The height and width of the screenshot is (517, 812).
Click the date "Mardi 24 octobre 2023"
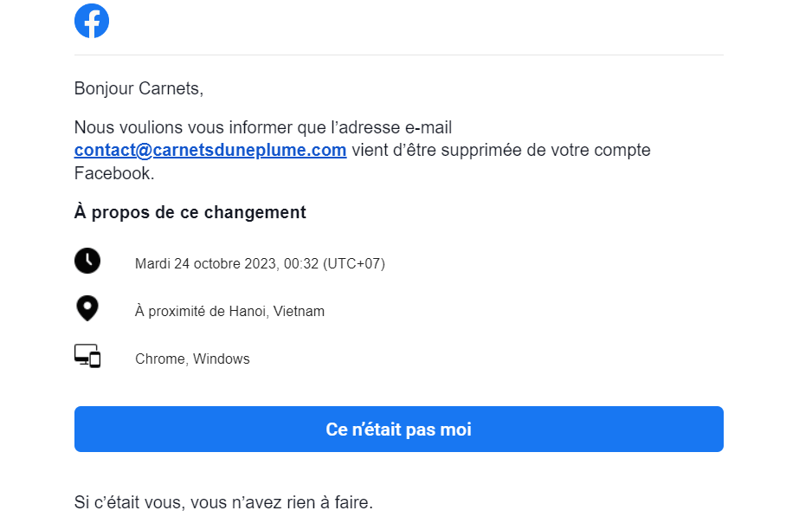[206, 263]
